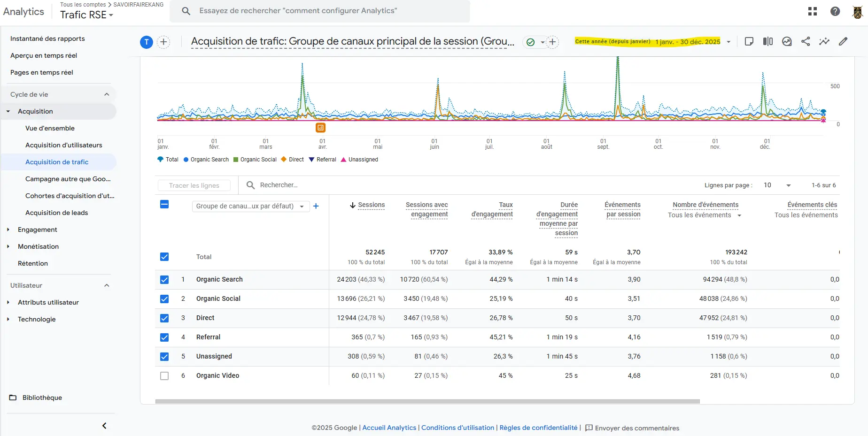
Task: Click the Bibliothèque button
Action: pos(42,398)
